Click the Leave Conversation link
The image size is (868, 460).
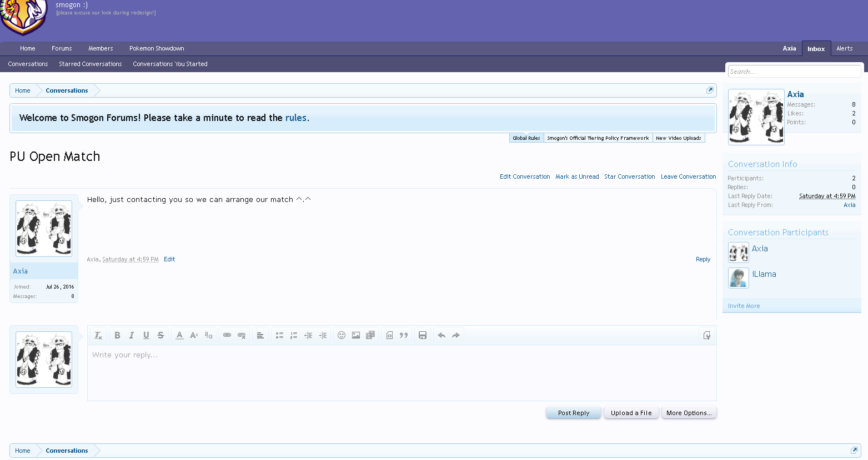688,176
